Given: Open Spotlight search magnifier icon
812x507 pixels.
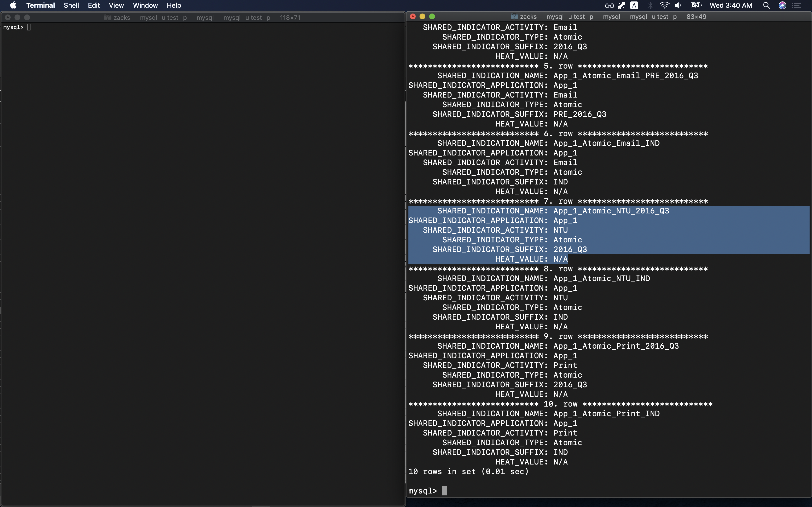Looking at the screenshot, I should 766,5.
